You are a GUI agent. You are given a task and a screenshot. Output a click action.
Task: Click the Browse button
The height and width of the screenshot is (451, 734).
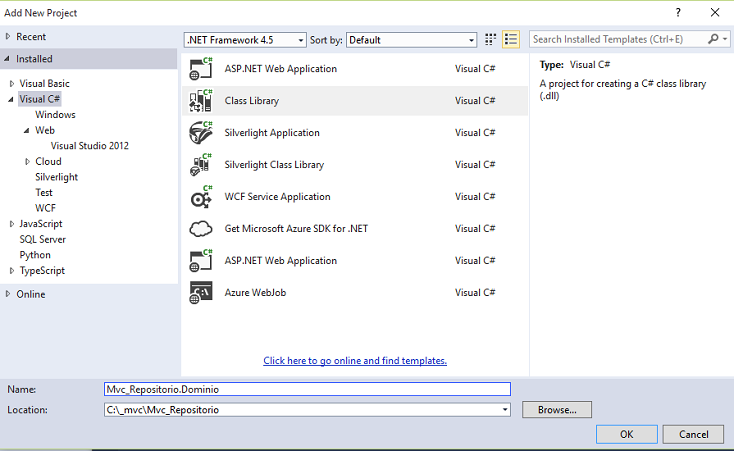(557, 410)
